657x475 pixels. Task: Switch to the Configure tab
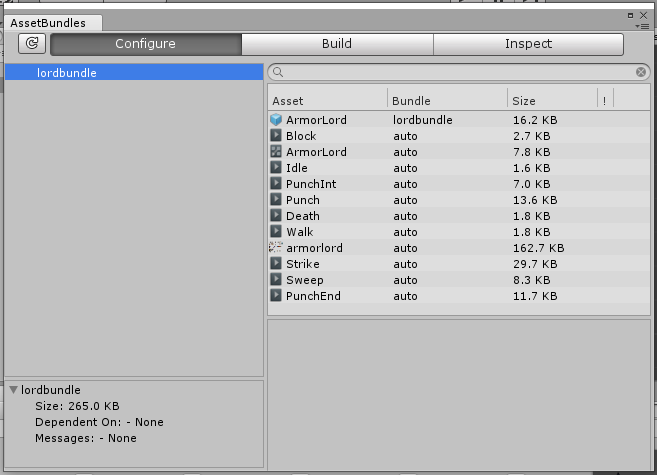click(146, 44)
